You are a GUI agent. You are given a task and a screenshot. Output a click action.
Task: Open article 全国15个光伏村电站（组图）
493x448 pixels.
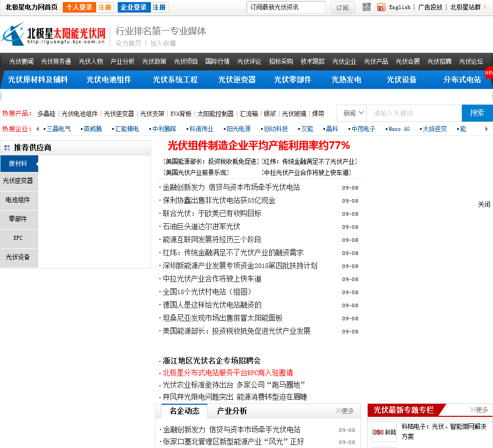click(207, 292)
